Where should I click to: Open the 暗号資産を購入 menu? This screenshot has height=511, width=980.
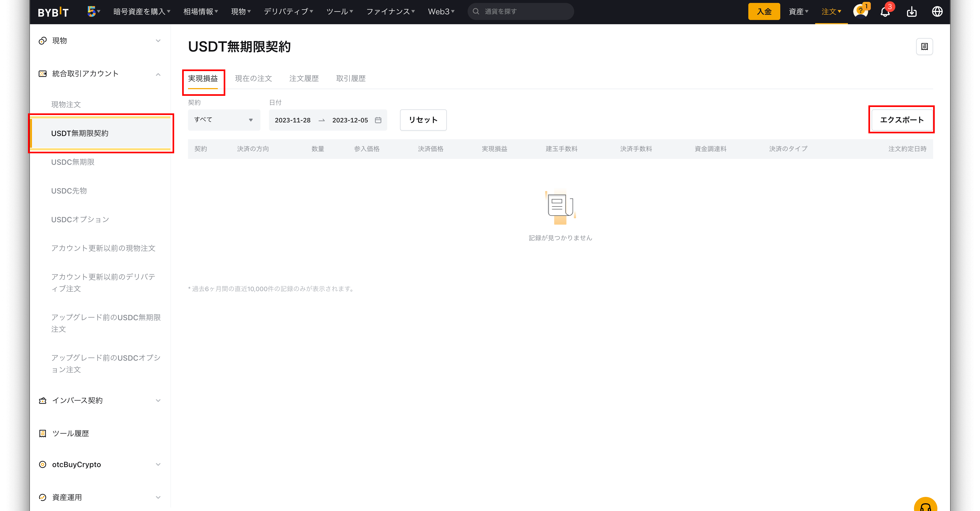click(142, 12)
